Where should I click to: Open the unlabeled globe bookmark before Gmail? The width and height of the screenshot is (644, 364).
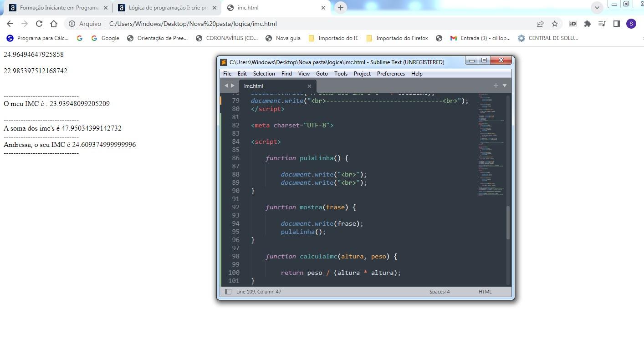(439, 38)
